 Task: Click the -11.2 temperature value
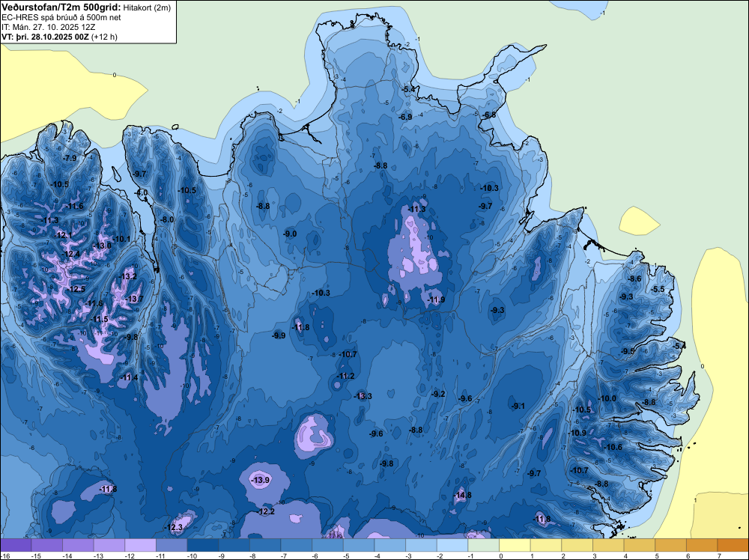coord(345,376)
